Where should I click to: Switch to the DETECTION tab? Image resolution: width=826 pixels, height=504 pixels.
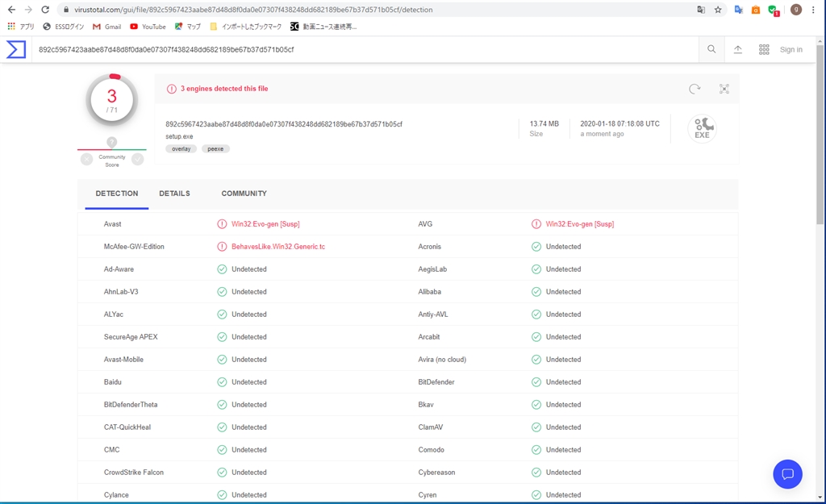[x=117, y=194]
